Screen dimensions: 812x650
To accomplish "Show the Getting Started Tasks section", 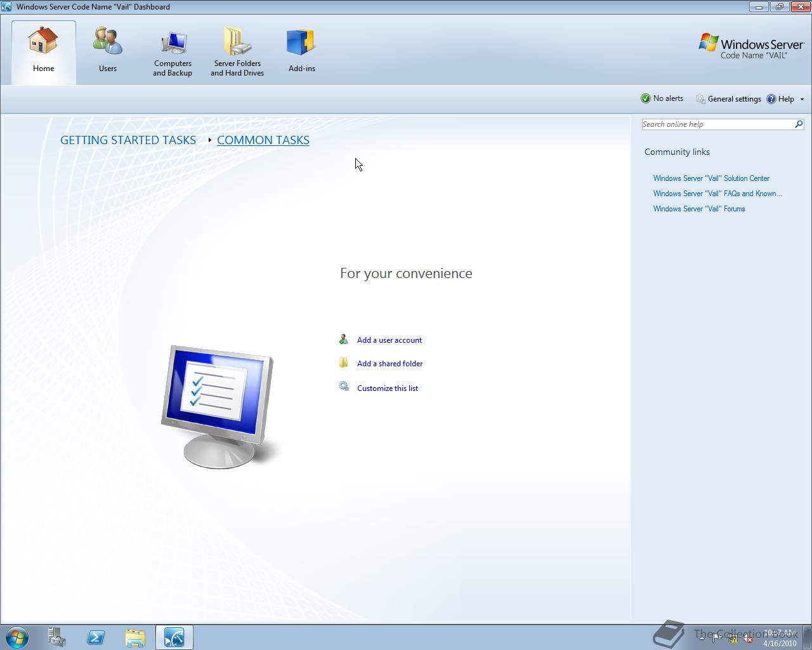I will tap(128, 140).
